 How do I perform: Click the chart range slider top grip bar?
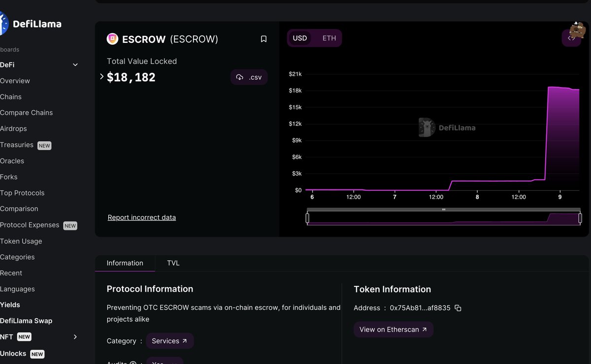[444, 210]
